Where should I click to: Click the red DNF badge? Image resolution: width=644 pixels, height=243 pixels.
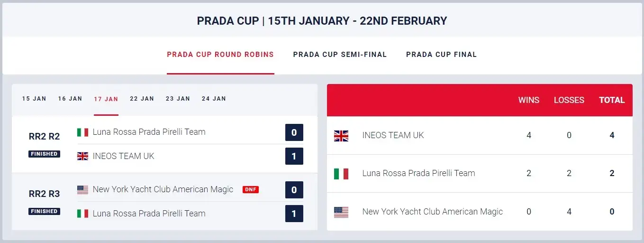click(x=251, y=190)
